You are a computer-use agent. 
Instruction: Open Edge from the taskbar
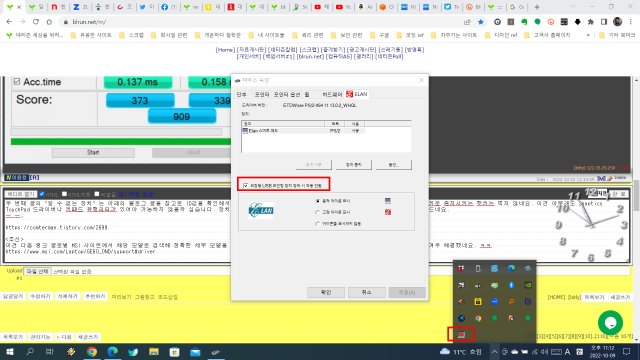(x=113, y=351)
